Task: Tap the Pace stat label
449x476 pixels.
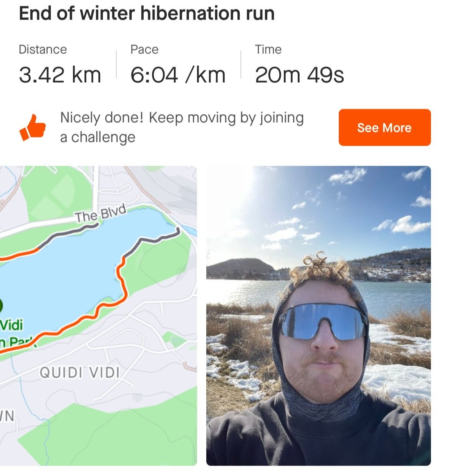Action: tap(144, 50)
